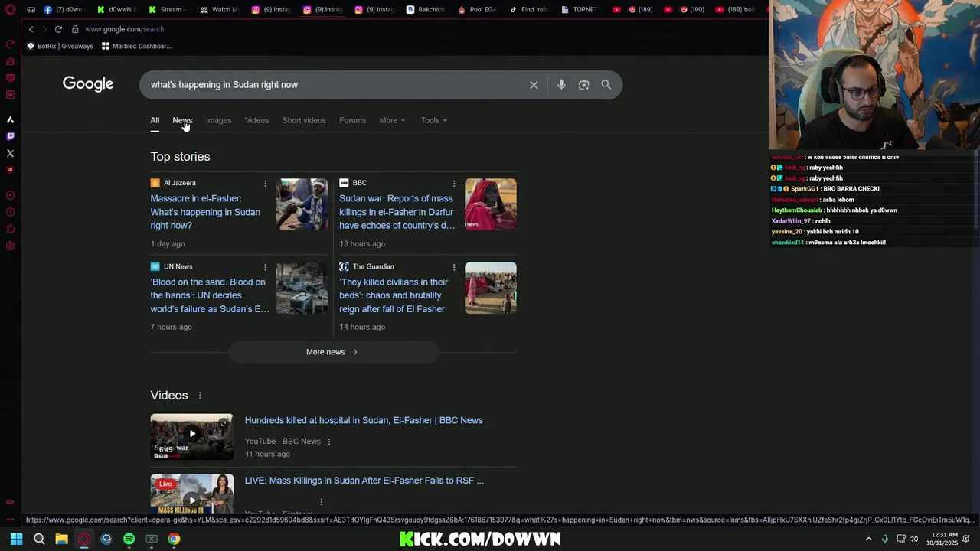The width and height of the screenshot is (980, 551).
Task: Open Google Lens image search icon
Action: 583,85
